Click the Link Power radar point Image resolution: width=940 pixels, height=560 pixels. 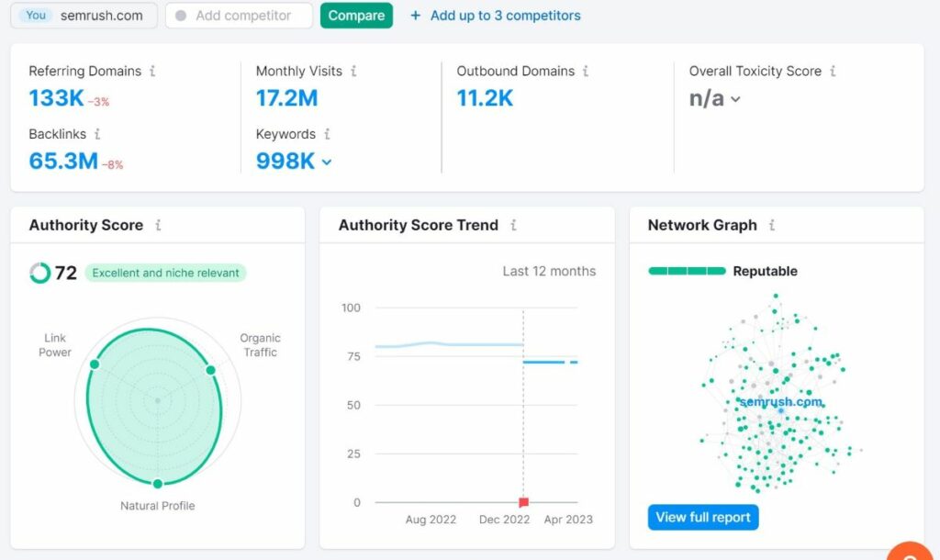click(95, 364)
